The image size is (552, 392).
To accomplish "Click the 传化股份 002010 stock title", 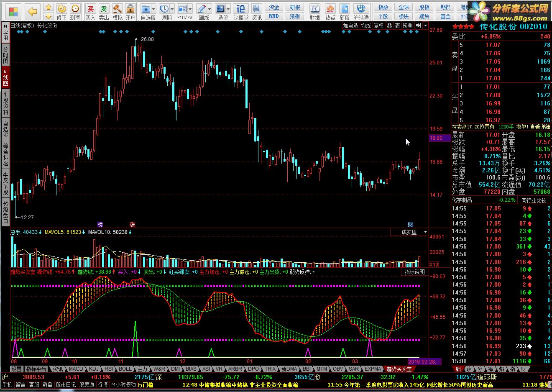I will tap(513, 27).
